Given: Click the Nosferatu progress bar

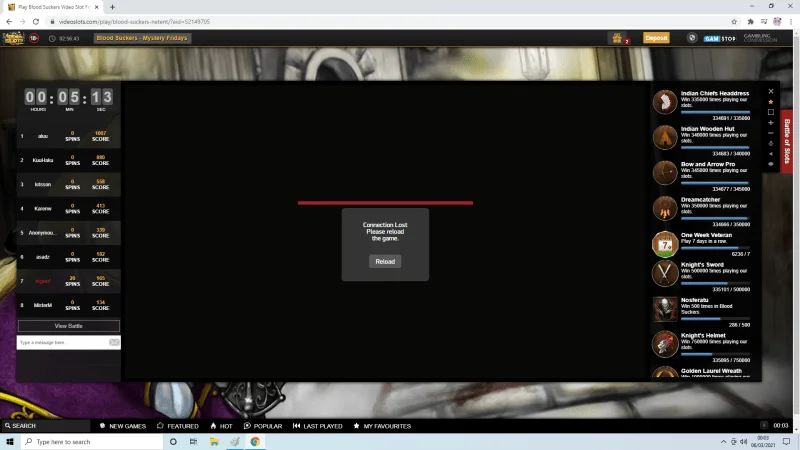Looking at the screenshot, I should 715,319.
